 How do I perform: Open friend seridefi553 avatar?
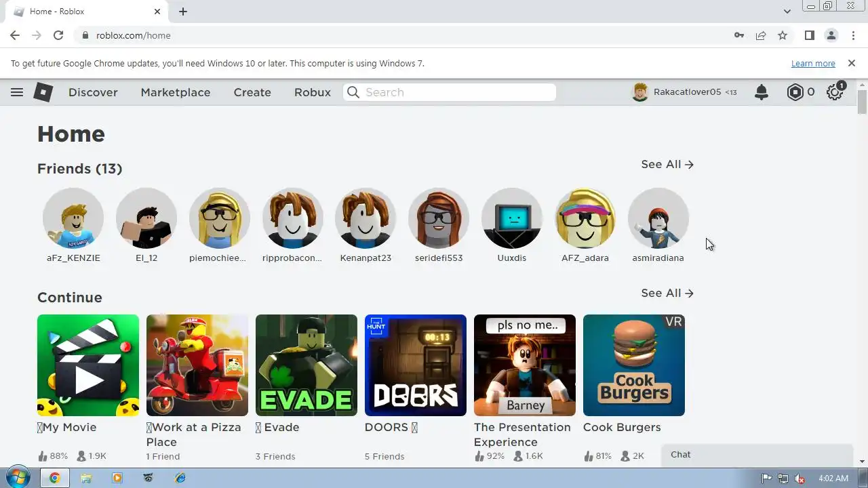click(x=439, y=218)
